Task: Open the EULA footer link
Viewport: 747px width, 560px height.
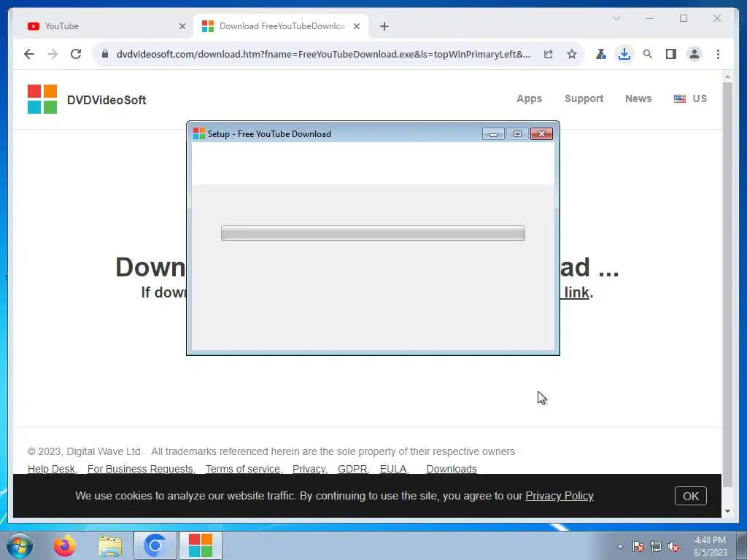Action: pos(393,469)
